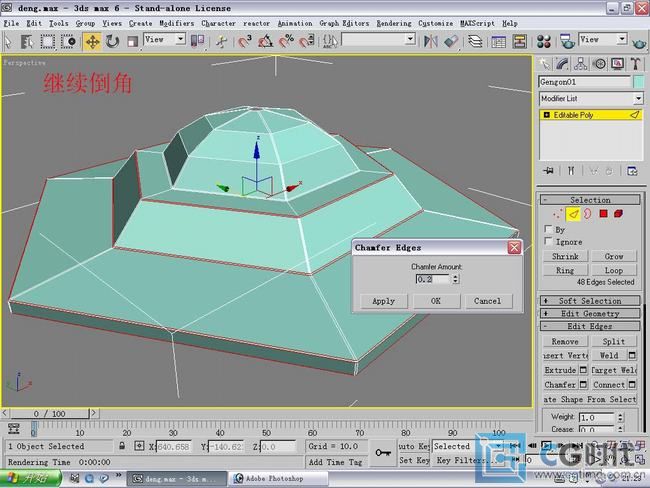
Task: Click the Align tool icon
Action: 451,41
